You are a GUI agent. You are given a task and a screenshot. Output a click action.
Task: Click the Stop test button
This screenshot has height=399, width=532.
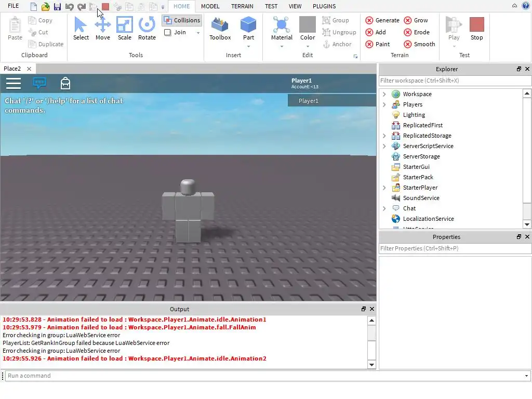(x=477, y=29)
